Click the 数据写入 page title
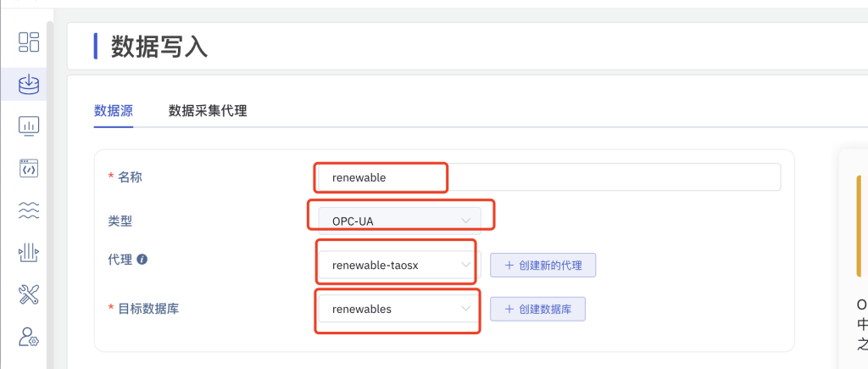The image size is (868, 369). pyautogui.click(x=159, y=46)
